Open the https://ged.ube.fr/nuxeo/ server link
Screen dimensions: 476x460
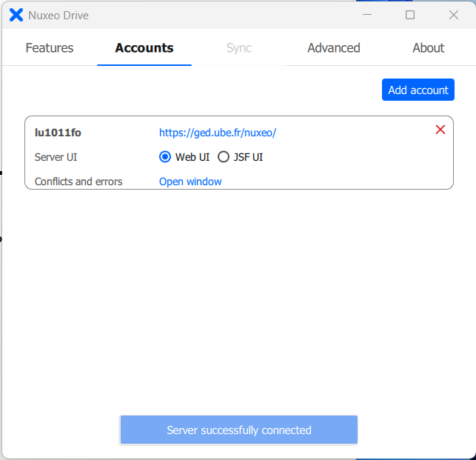(x=218, y=133)
